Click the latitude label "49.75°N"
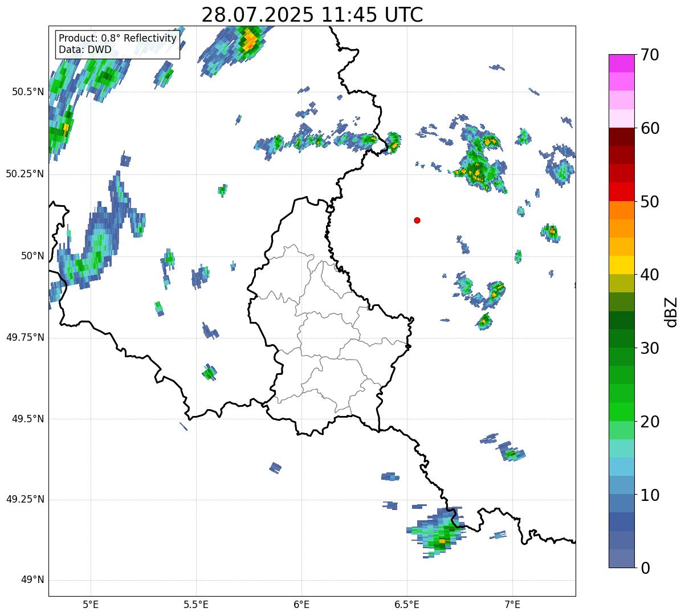 25,337
